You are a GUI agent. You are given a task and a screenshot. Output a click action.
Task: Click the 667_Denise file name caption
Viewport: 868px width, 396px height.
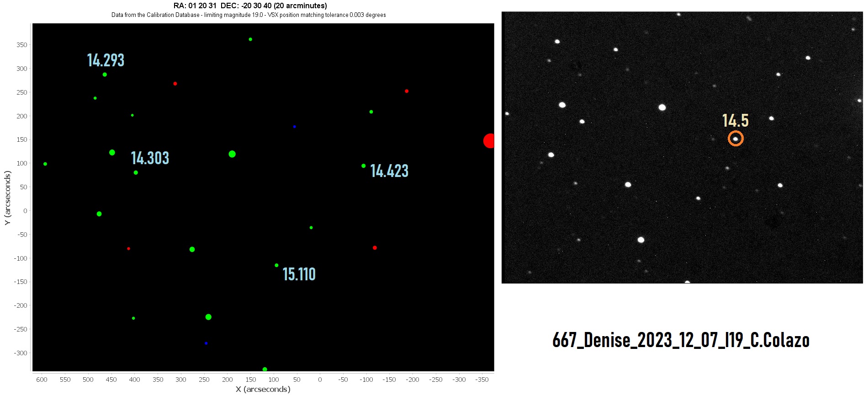click(681, 340)
